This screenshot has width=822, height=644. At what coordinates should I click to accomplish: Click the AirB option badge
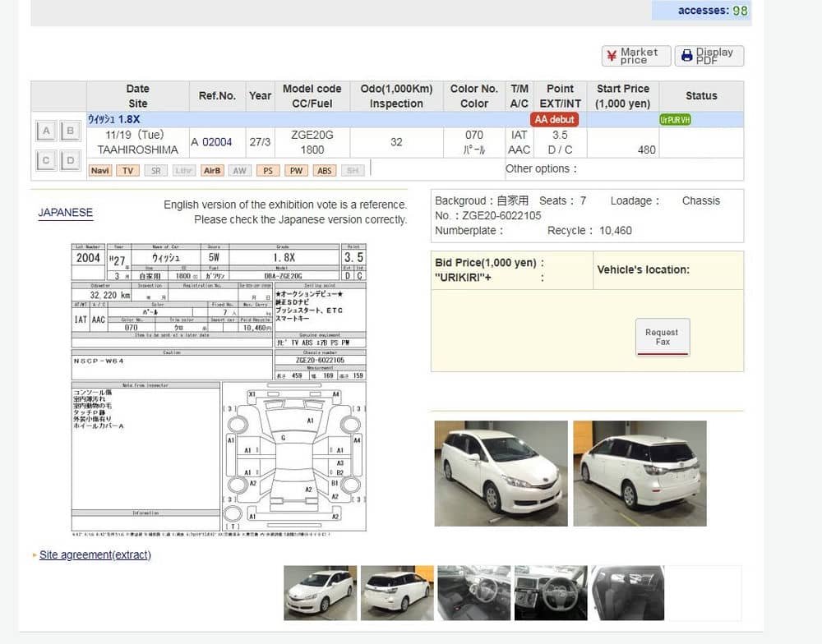pyautogui.click(x=211, y=171)
